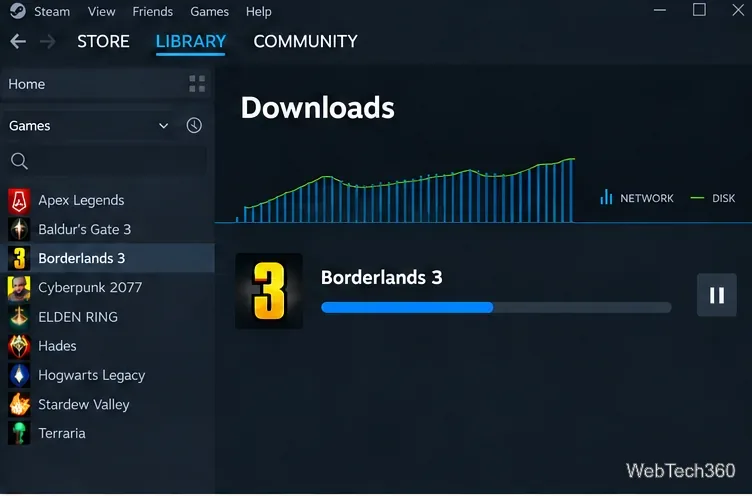The height and width of the screenshot is (496, 752).
Task: Minimize the Steam window
Action: [x=660, y=10]
